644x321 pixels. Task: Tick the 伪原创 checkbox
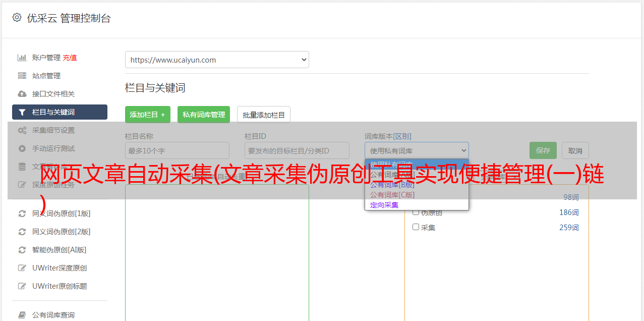click(x=416, y=212)
